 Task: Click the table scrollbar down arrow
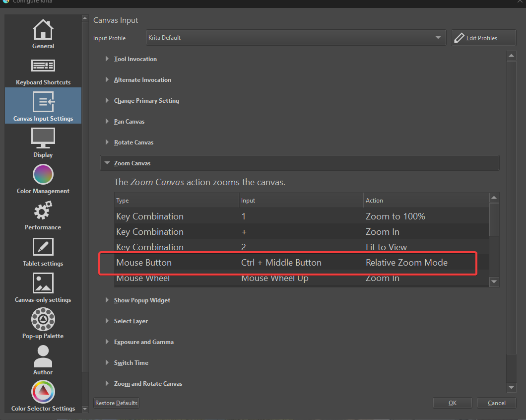(494, 281)
